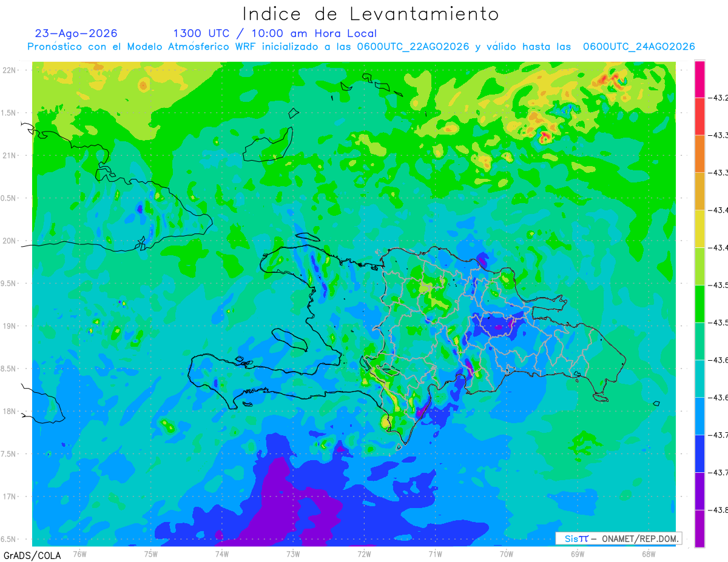
Task: Click the SisTT - ONAMET/REP.DOM. label box
Action: [618, 538]
